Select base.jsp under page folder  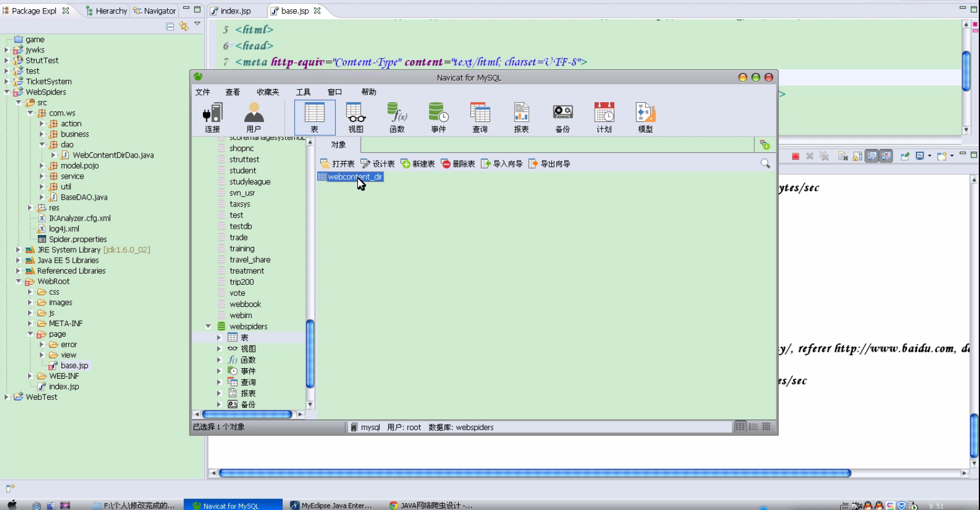(69, 366)
